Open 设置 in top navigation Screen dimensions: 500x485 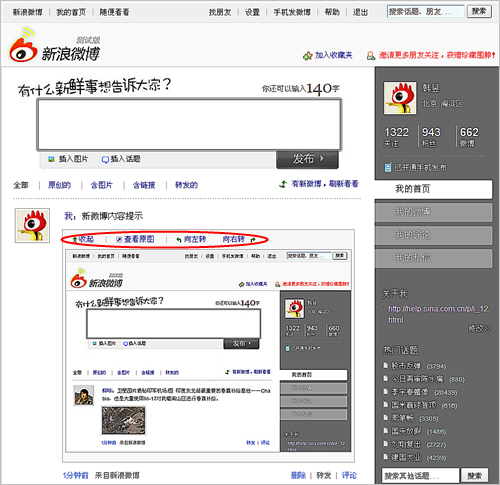click(x=252, y=12)
